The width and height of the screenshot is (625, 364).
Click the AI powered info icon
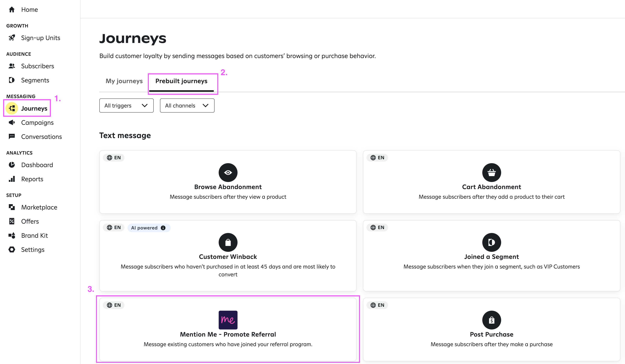[163, 228]
